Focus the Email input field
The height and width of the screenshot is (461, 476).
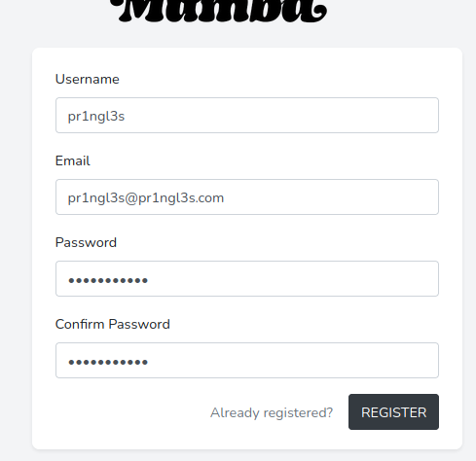247,196
